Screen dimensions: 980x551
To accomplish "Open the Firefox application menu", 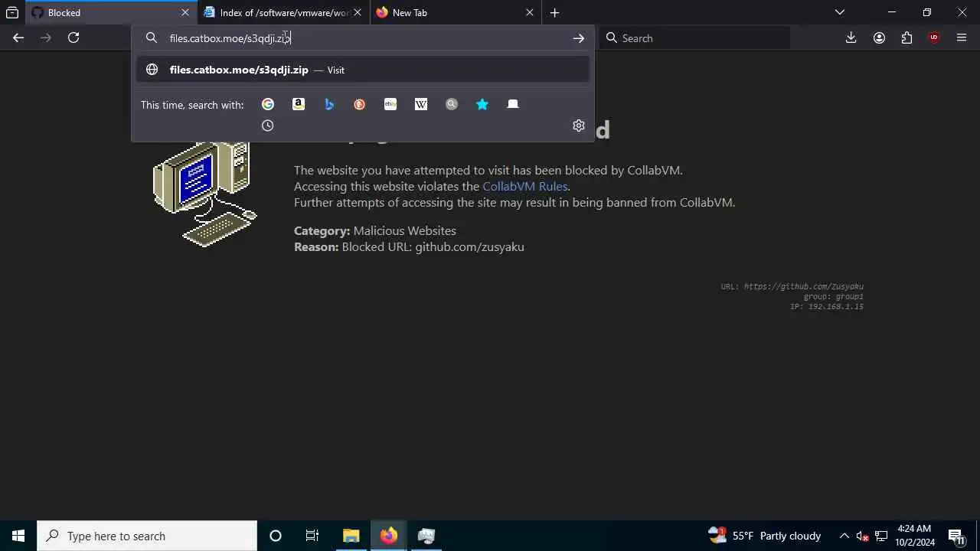I will pos(962,37).
